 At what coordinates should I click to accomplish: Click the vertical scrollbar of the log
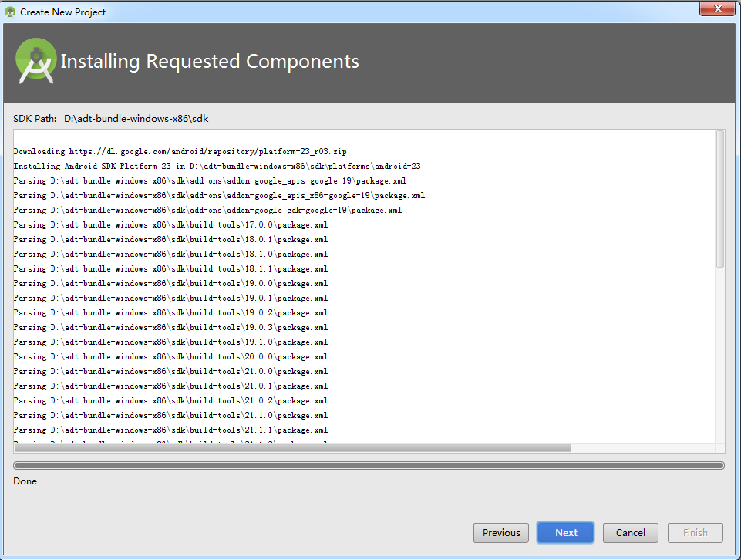click(720, 200)
